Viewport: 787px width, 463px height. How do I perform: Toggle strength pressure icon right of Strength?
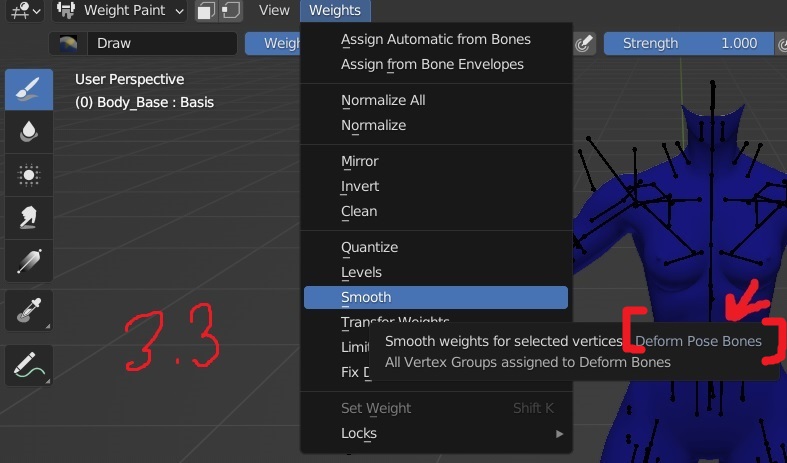tap(781, 44)
